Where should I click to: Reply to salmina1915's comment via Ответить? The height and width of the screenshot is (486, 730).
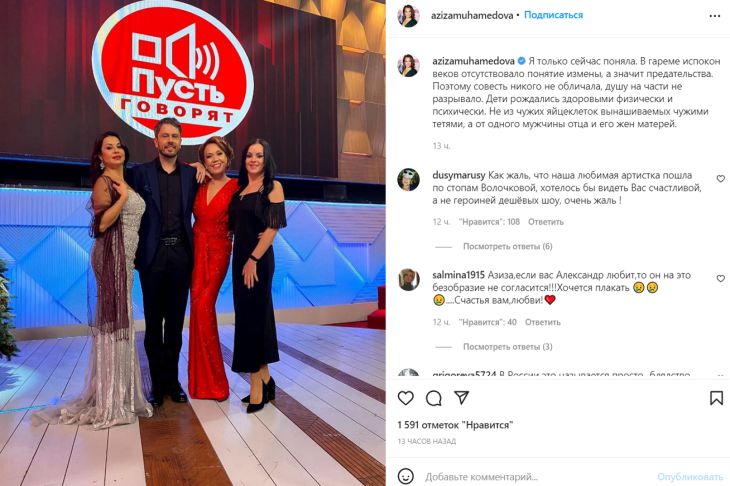point(542,322)
